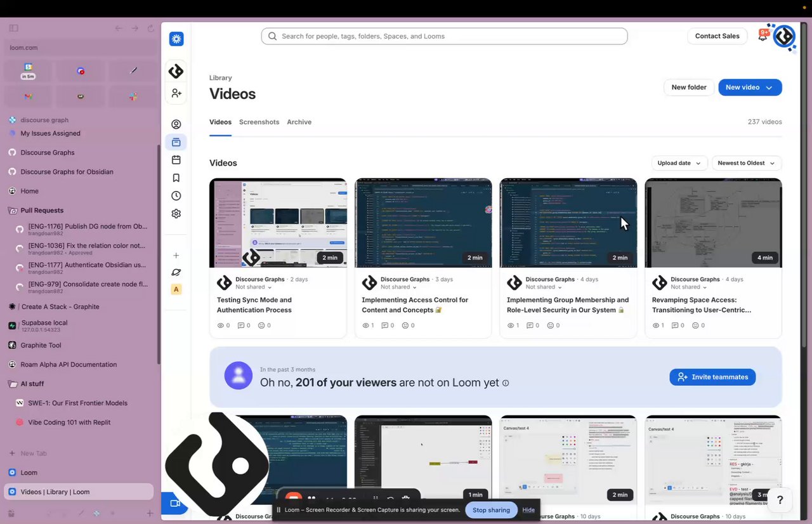Open 'Testing Sync Mode and Authentication Process' title
The height and width of the screenshot is (524, 812).
tap(254, 305)
